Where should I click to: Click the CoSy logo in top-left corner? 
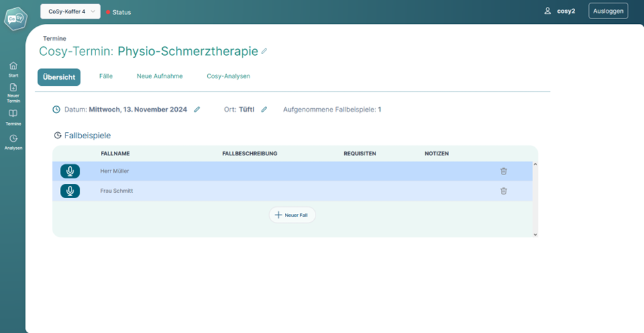point(13,19)
